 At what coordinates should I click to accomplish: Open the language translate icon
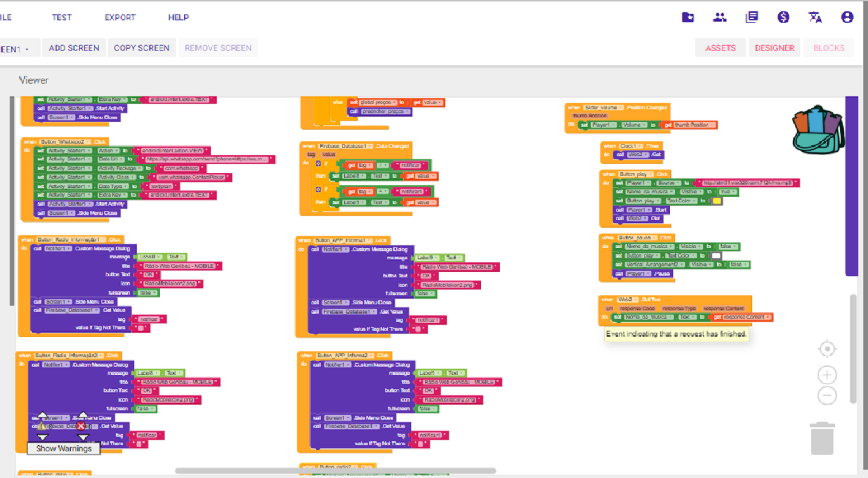[815, 17]
